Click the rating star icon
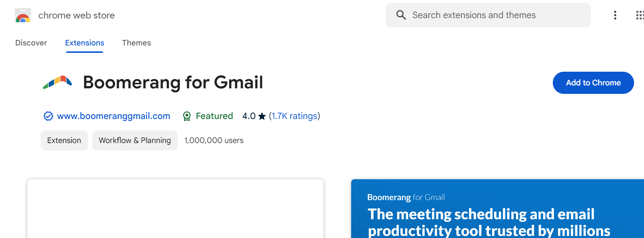644x238 pixels. click(x=262, y=116)
